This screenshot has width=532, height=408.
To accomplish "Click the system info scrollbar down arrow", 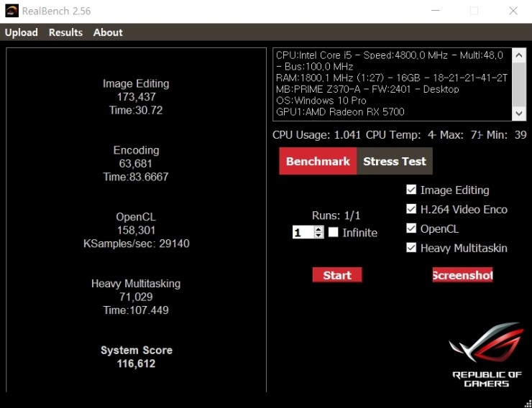I will tap(519, 113).
